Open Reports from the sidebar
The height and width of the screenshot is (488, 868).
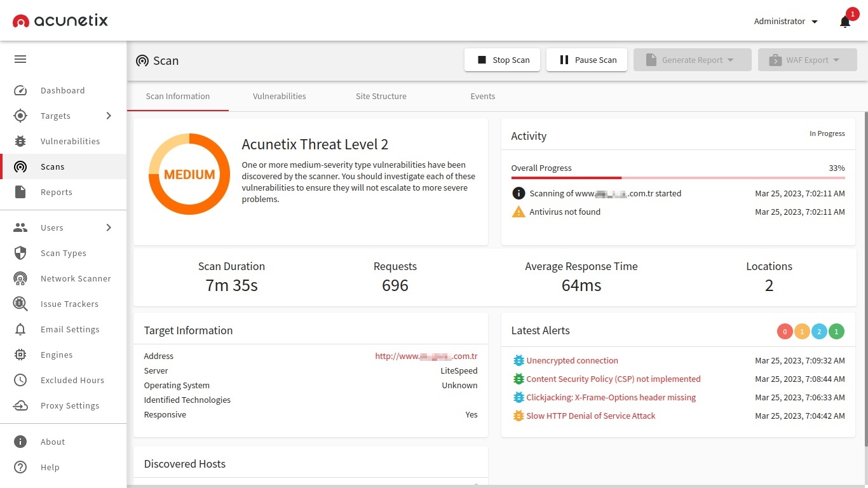63,192
